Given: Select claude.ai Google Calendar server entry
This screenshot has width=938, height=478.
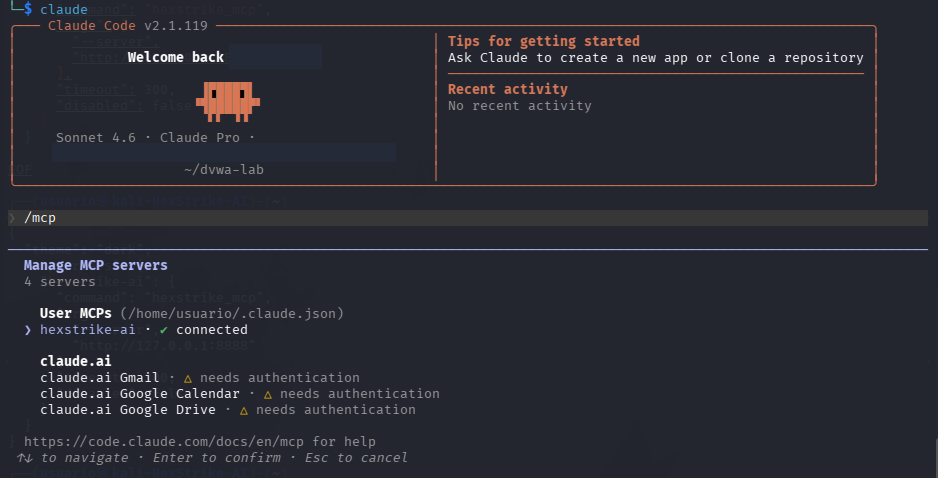Looking at the screenshot, I should [x=139, y=394].
